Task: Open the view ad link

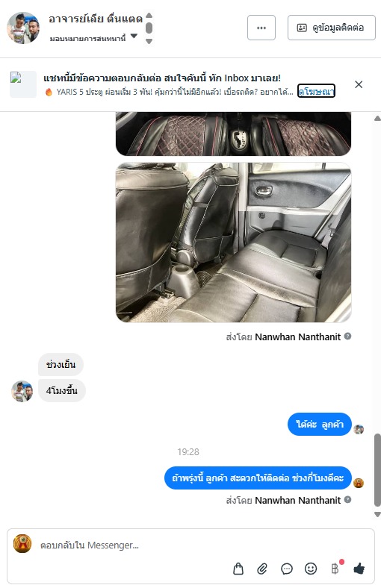Action: [x=316, y=91]
